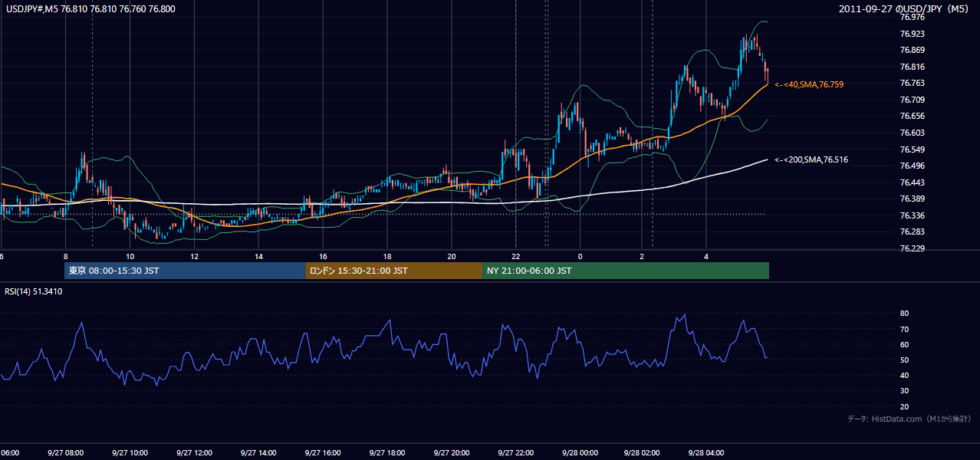The height and width of the screenshot is (460, 980).
Task: Click RSI axis level 40
Action: coord(904,375)
